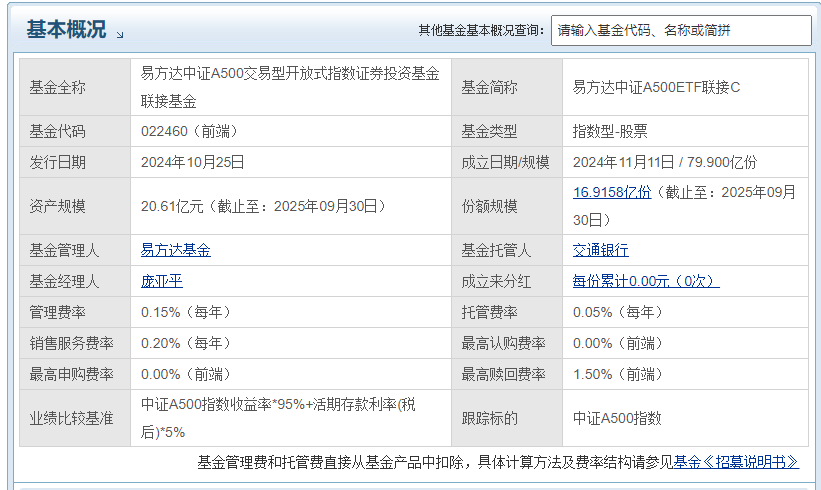Image resolution: width=821 pixels, height=490 pixels.
Task: Select the fund code value 022460（前端）
Action: tap(190, 131)
